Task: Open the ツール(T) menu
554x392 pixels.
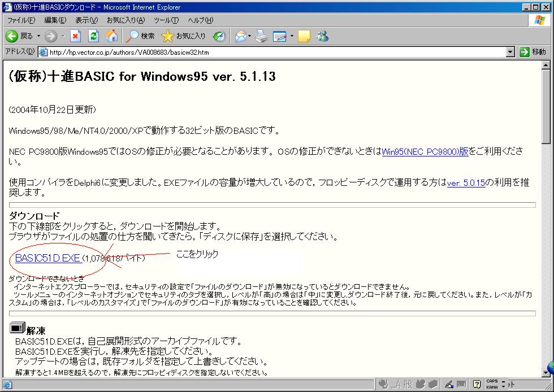Action: (166, 20)
